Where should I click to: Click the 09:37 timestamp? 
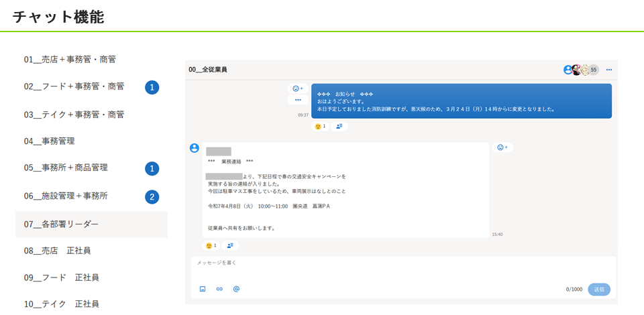click(x=303, y=115)
